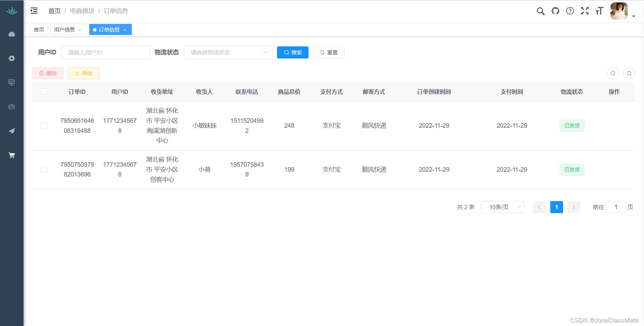
Task: Open the help question mark icon
Action: pyautogui.click(x=570, y=11)
